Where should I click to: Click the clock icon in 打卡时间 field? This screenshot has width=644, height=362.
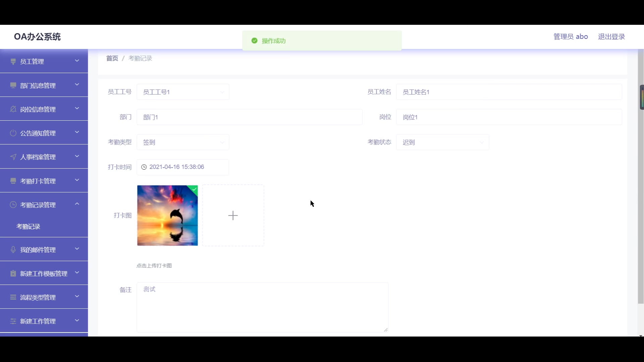tap(144, 167)
